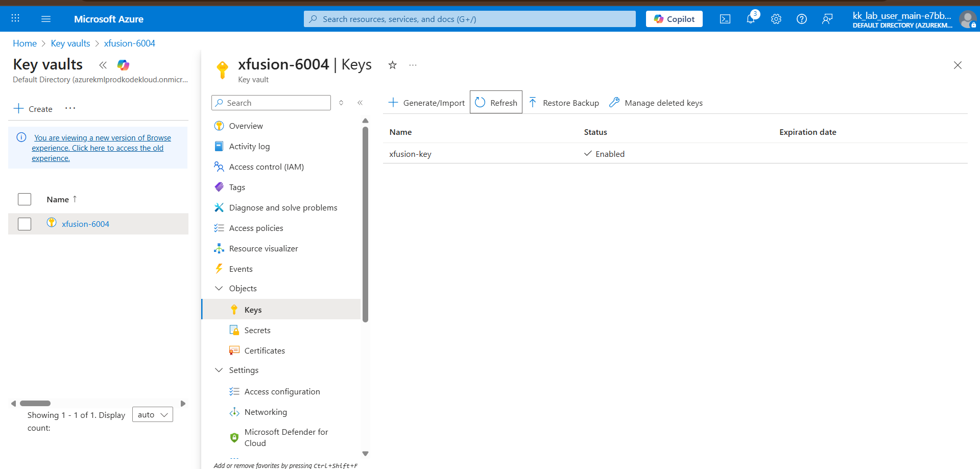Sort vault list by Name column

[61, 199]
